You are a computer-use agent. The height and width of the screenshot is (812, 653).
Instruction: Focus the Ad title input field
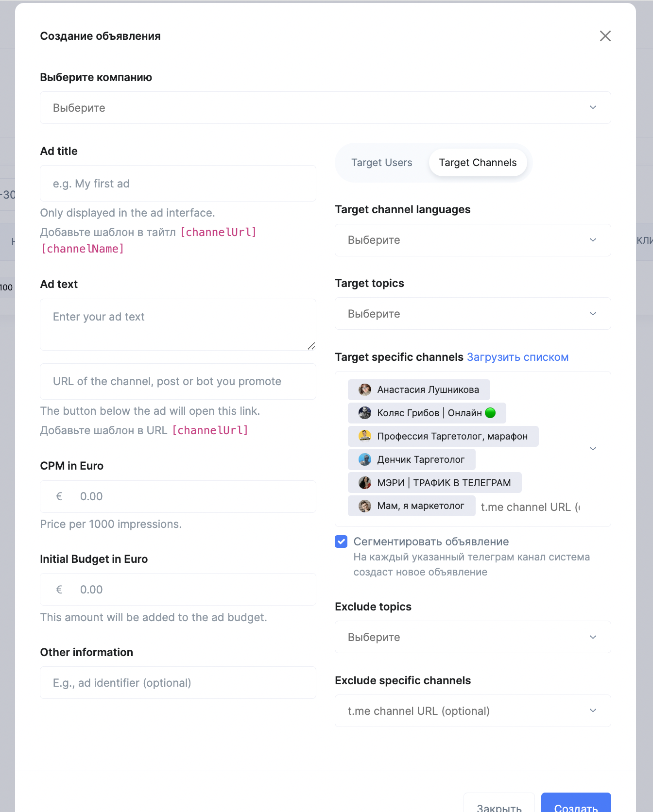click(178, 184)
